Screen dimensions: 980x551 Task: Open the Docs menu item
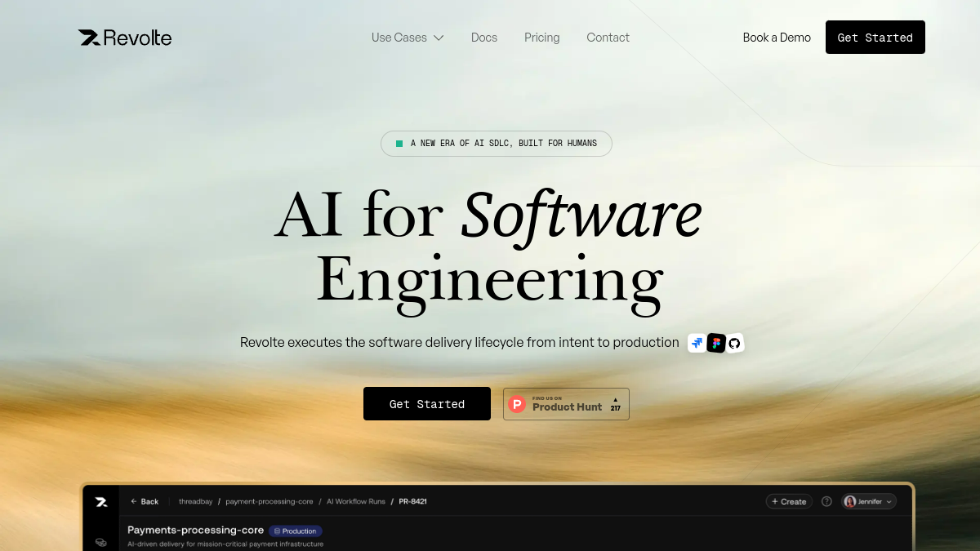tap(484, 38)
